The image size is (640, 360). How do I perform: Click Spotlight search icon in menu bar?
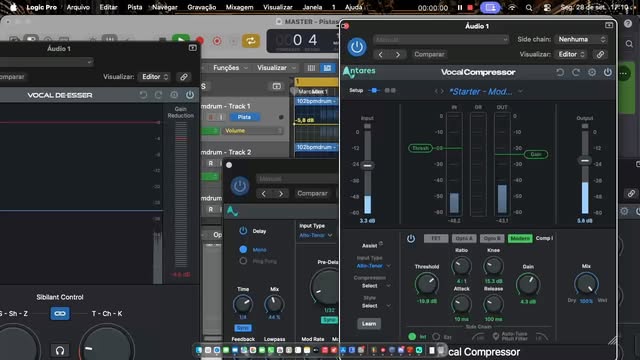click(x=529, y=8)
